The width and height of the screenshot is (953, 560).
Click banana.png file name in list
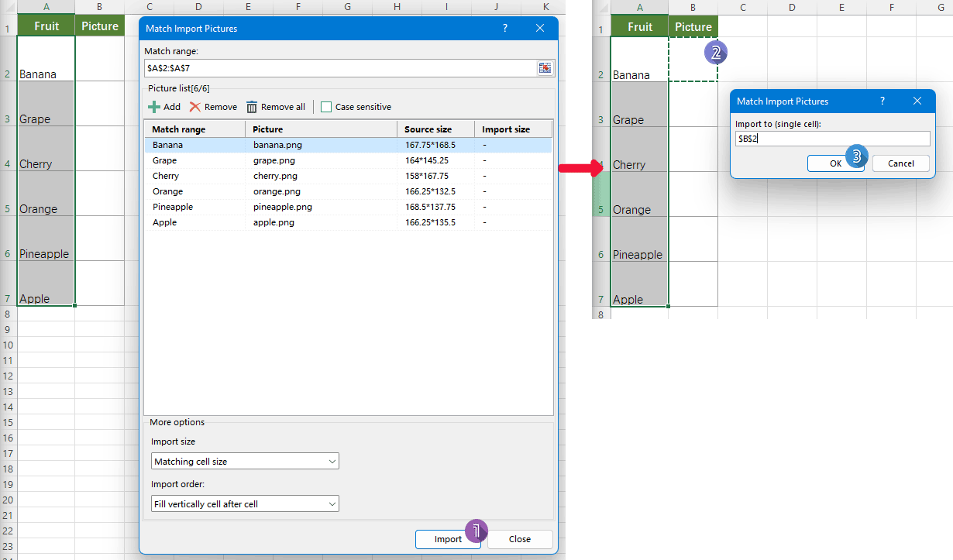click(277, 145)
